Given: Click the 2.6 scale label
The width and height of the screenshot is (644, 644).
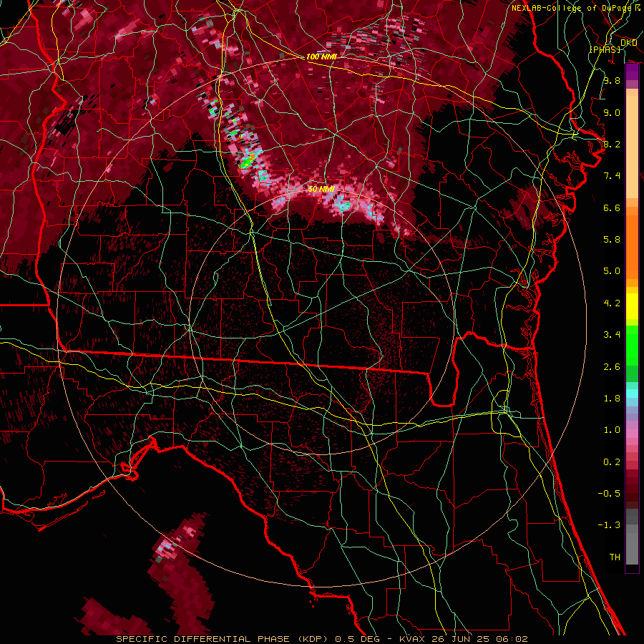Looking at the screenshot, I should (612, 367).
